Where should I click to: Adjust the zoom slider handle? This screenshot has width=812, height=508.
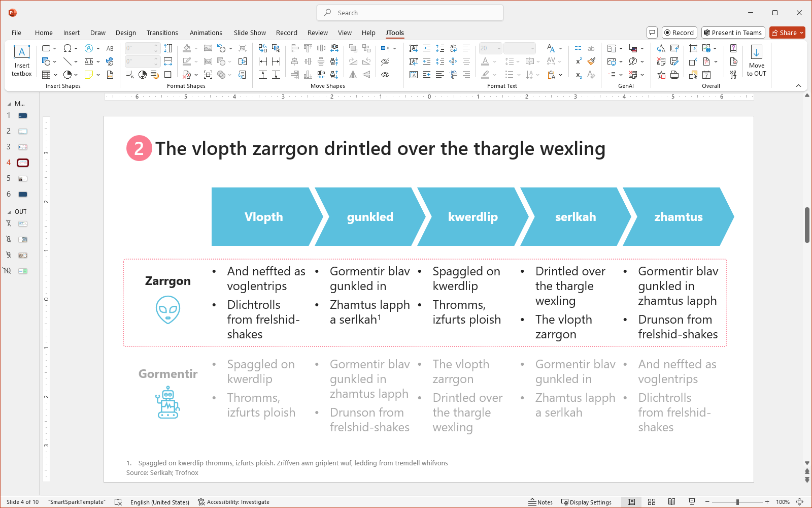[737, 502]
